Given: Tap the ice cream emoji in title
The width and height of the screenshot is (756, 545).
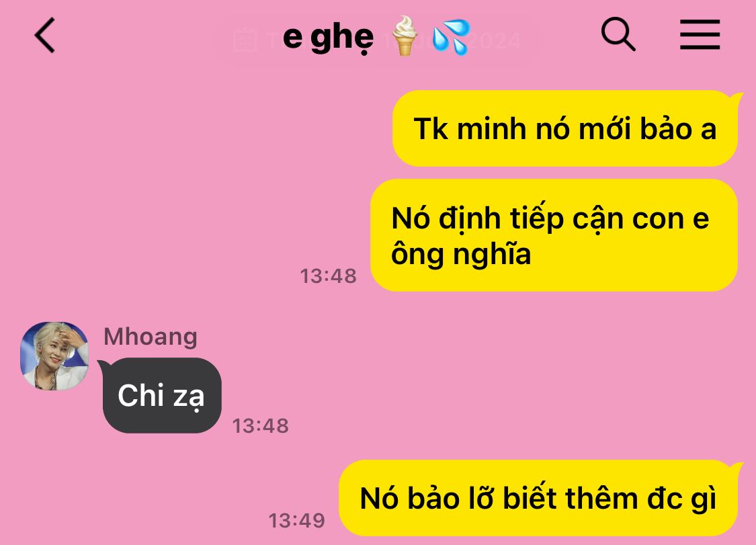Looking at the screenshot, I should pos(404,36).
